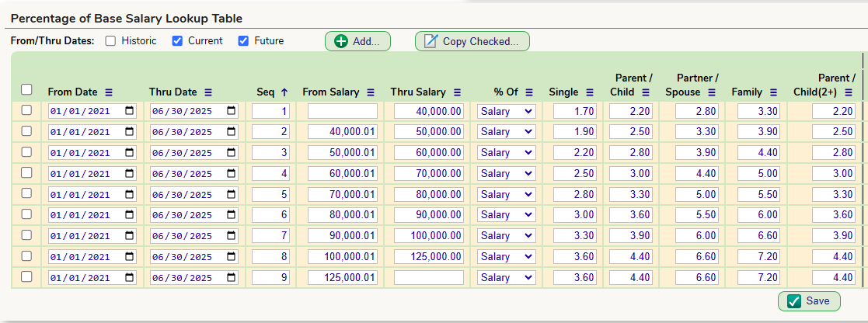Click the empty Thru Salary field in Seq 9
The width and height of the screenshot is (868, 323).
pyautogui.click(x=429, y=278)
